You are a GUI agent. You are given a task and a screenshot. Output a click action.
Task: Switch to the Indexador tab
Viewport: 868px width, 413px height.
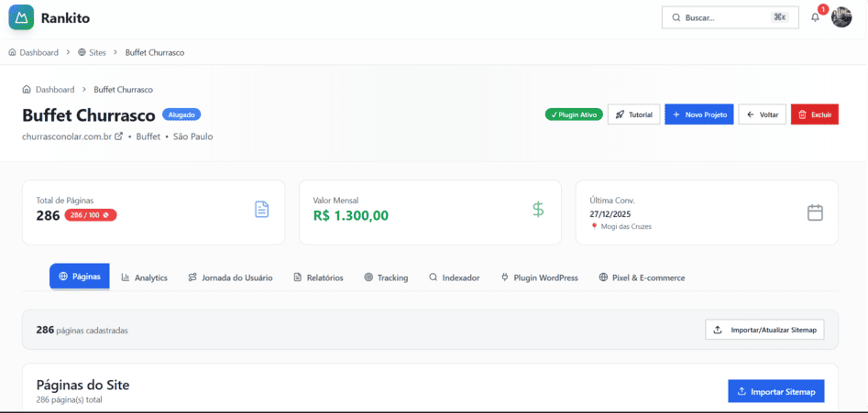[x=455, y=277]
